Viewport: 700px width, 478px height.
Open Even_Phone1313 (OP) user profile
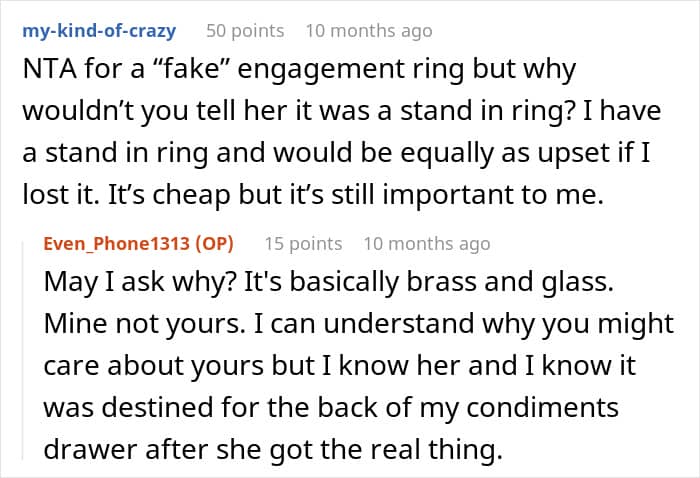pyautogui.click(x=138, y=244)
